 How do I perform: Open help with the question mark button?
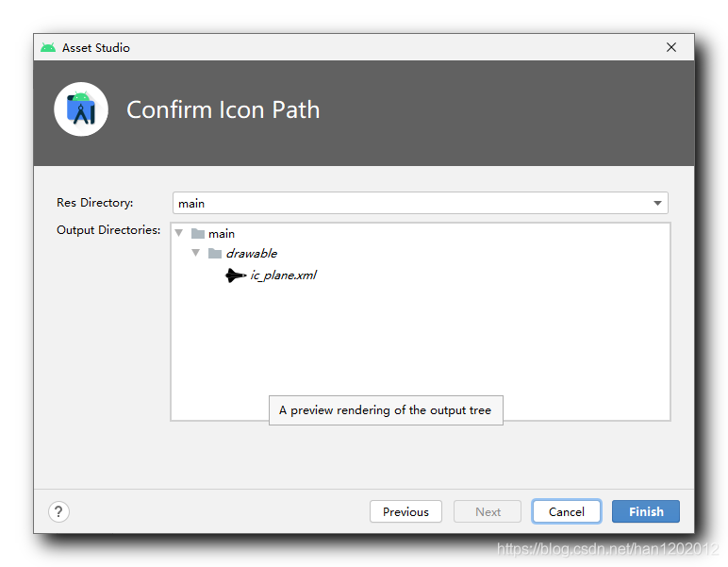coord(58,511)
